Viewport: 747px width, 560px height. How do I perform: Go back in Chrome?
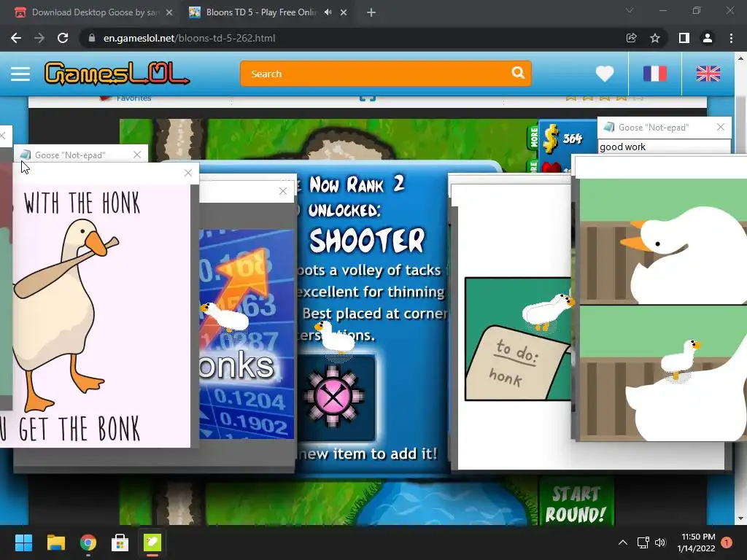tap(16, 38)
